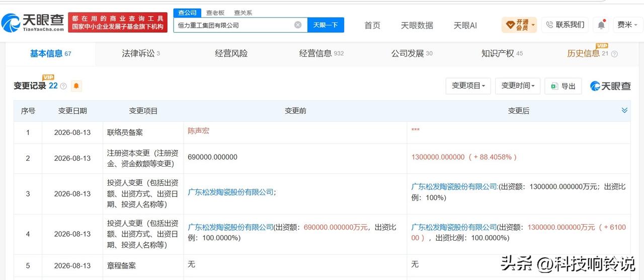644x280 pixels.
Task: Select the 查关系 search mode tab
Action: click(x=243, y=13)
